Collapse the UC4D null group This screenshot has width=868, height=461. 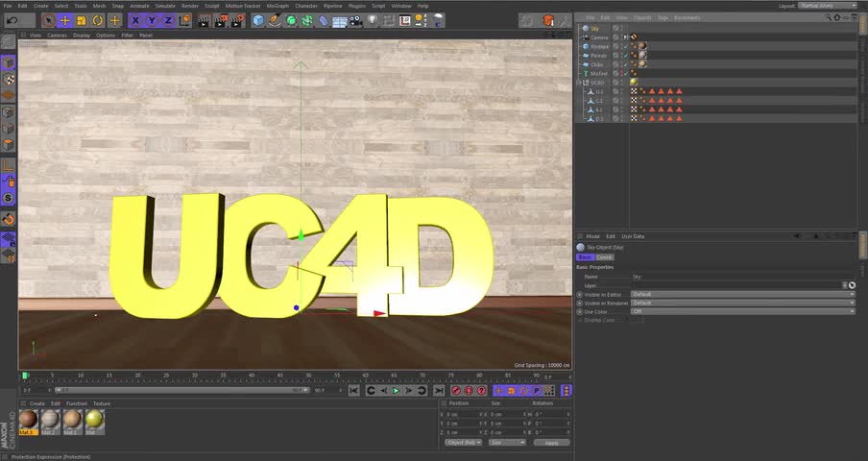point(579,83)
